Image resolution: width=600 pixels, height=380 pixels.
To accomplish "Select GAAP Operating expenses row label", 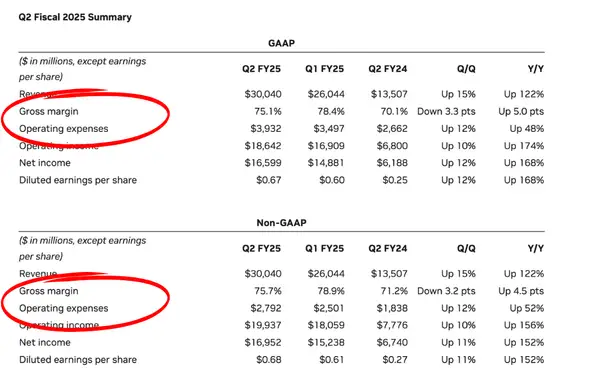I will pyautogui.click(x=64, y=129).
